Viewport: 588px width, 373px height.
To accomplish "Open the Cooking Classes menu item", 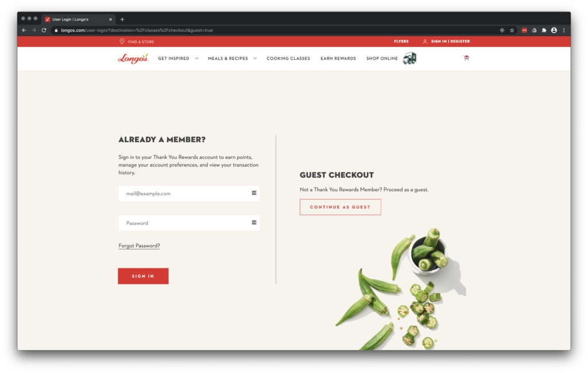I will pos(288,59).
